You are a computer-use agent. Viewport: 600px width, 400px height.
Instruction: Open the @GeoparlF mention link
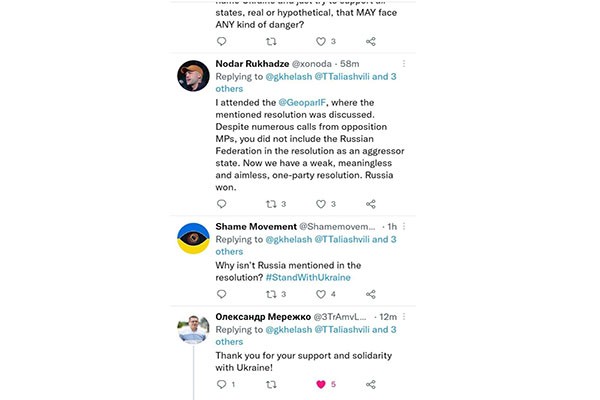tap(315, 100)
